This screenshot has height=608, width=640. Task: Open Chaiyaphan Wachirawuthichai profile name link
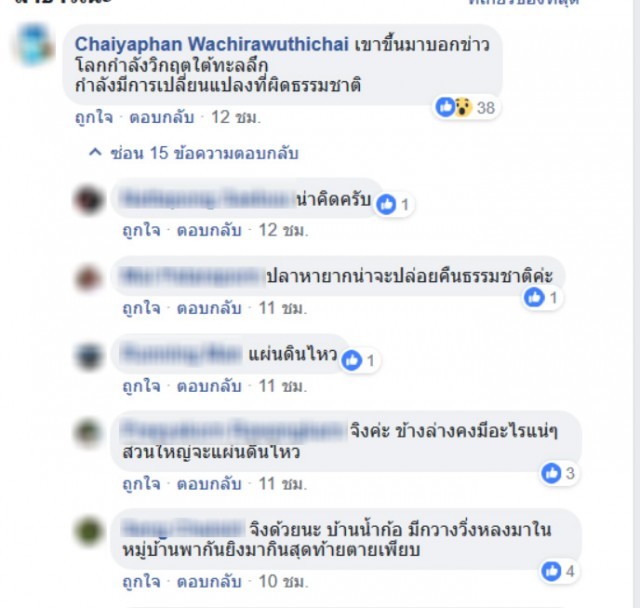(x=211, y=44)
